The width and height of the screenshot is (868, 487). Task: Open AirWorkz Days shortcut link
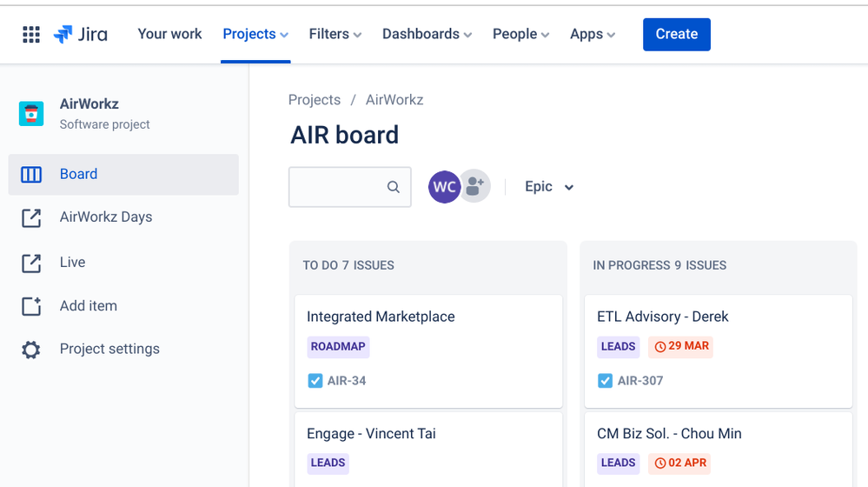106,217
